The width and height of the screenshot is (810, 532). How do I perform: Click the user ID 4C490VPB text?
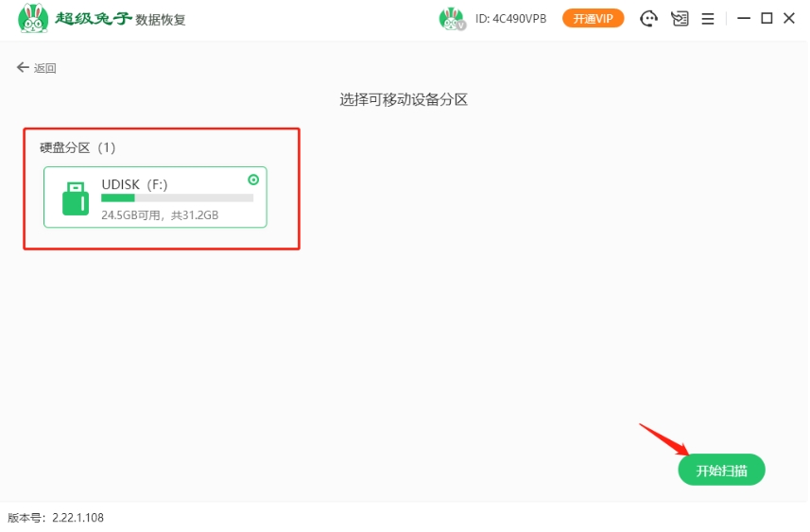(510, 19)
